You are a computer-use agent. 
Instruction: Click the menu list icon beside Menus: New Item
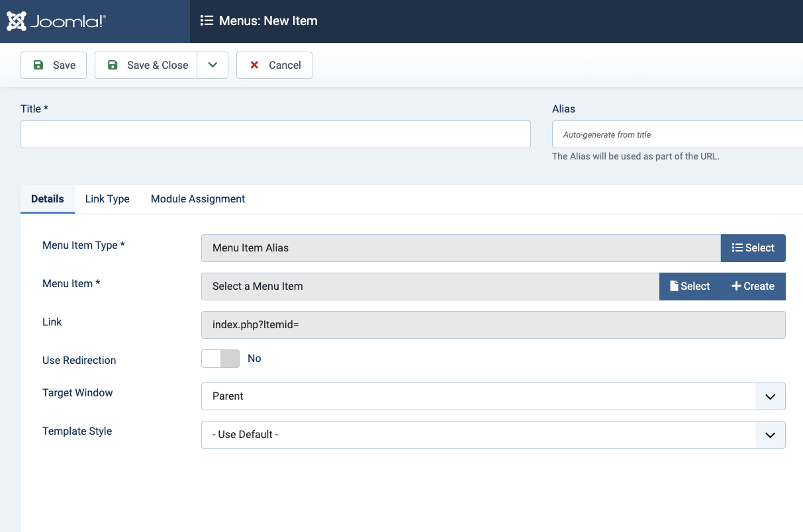click(x=207, y=21)
